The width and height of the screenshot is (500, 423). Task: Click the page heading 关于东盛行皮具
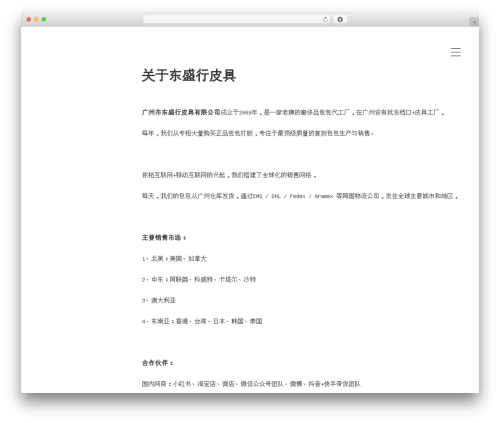pos(189,75)
